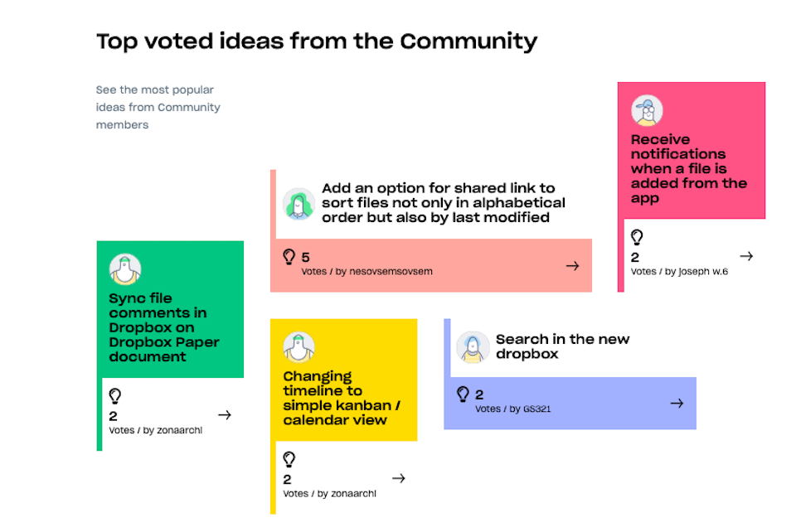Open the avatar on the Search in new dropbox card

(x=473, y=347)
